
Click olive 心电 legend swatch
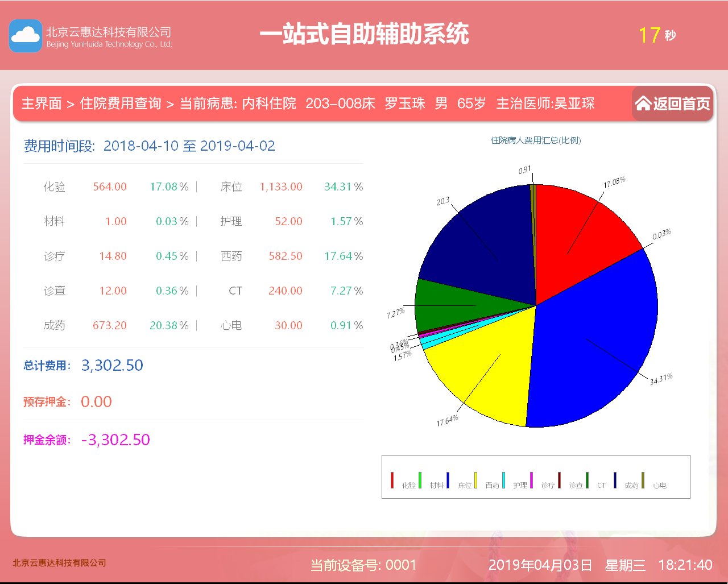click(x=643, y=480)
